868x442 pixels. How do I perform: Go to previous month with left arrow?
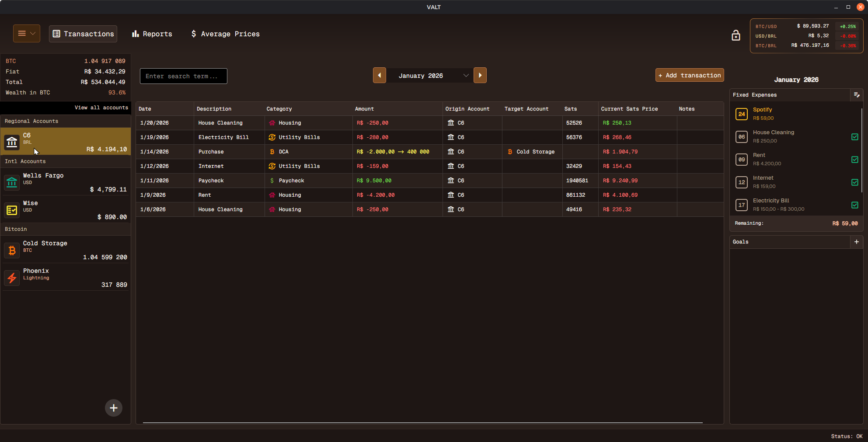coord(379,76)
